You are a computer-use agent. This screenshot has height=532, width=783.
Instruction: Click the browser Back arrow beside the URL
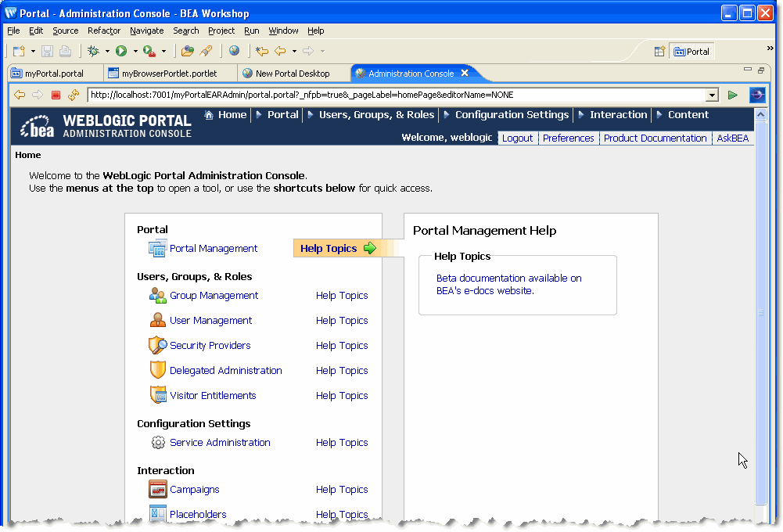[20, 95]
